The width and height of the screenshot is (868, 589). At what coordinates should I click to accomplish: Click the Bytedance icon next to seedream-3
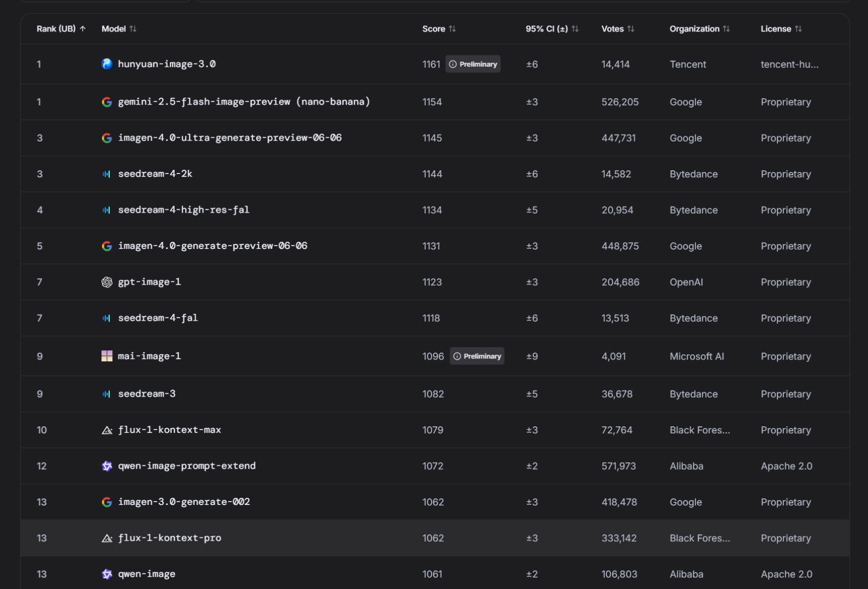107,394
